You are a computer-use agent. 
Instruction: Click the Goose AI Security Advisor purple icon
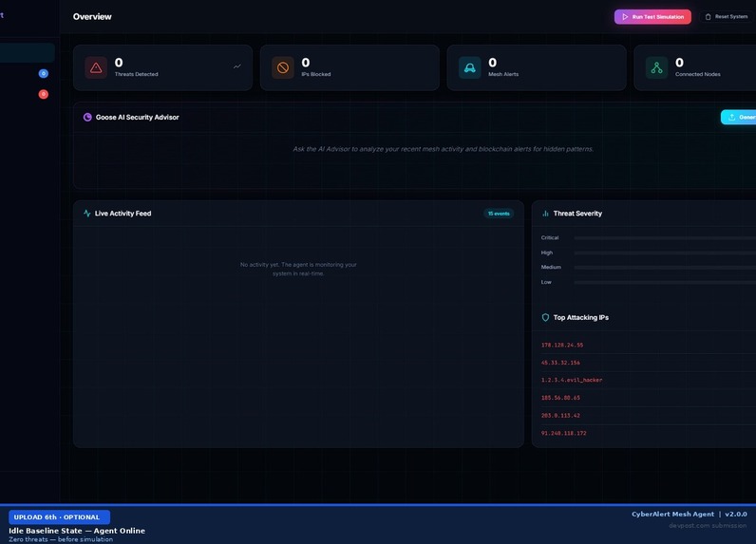pyautogui.click(x=87, y=117)
